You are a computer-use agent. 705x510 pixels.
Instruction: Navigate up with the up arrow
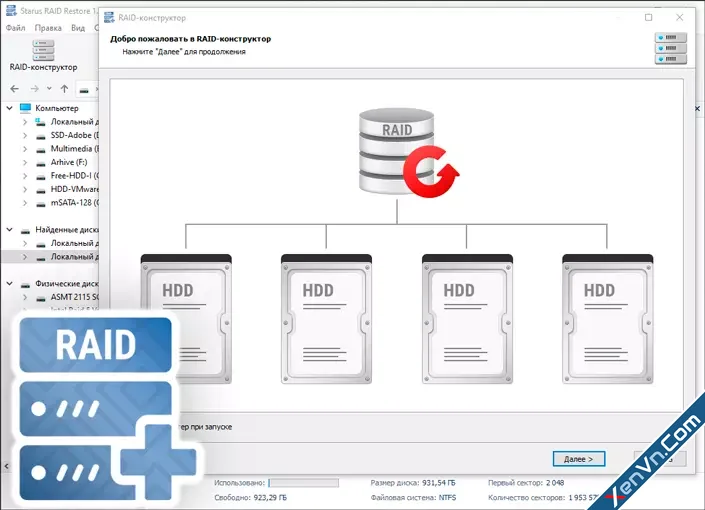point(64,89)
